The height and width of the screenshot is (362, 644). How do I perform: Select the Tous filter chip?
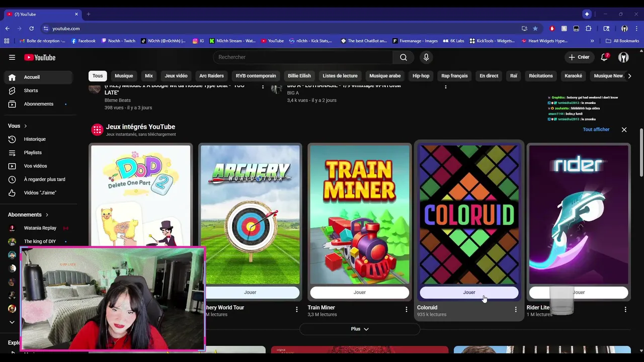98,76
